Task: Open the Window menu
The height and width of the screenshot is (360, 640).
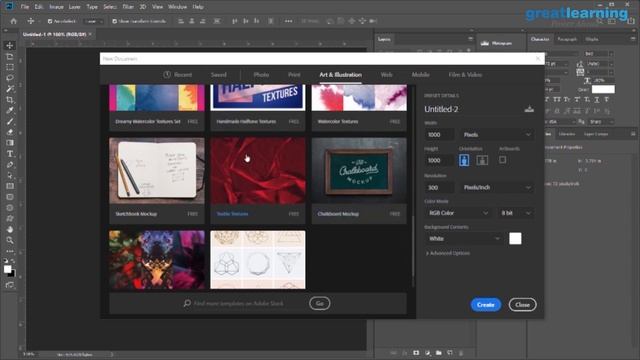Action: [178, 7]
